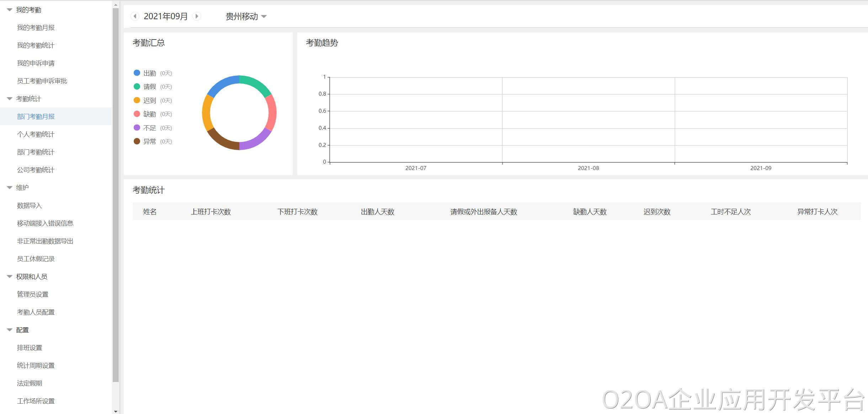
Task: Toggle 异常 brown legend marker
Action: 137,141
